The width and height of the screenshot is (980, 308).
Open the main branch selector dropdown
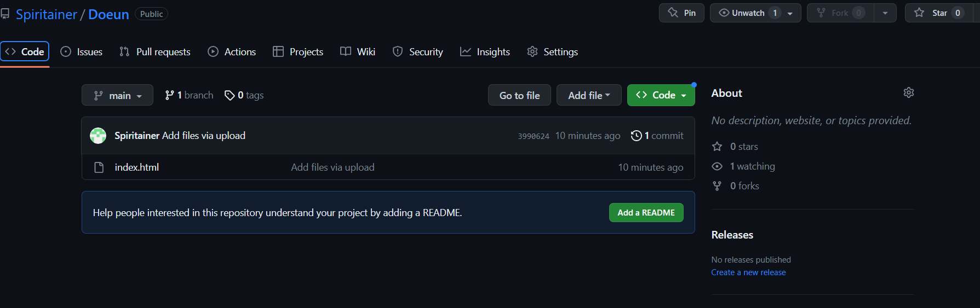pyautogui.click(x=117, y=95)
